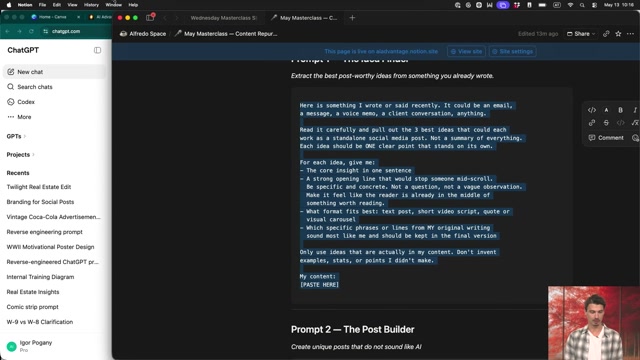Open Vintage Coca-Cola Advertisement chat

click(x=54, y=217)
